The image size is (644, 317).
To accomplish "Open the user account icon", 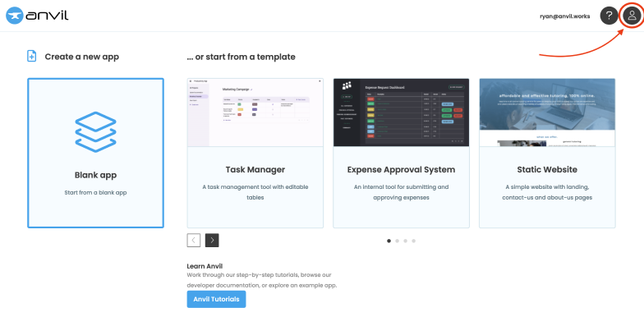I will tap(632, 16).
